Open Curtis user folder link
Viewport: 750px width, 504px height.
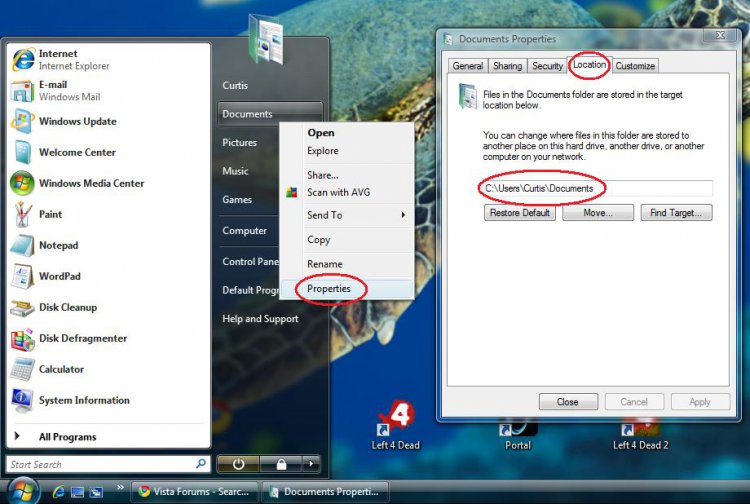pyautogui.click(x=235, y=86)
